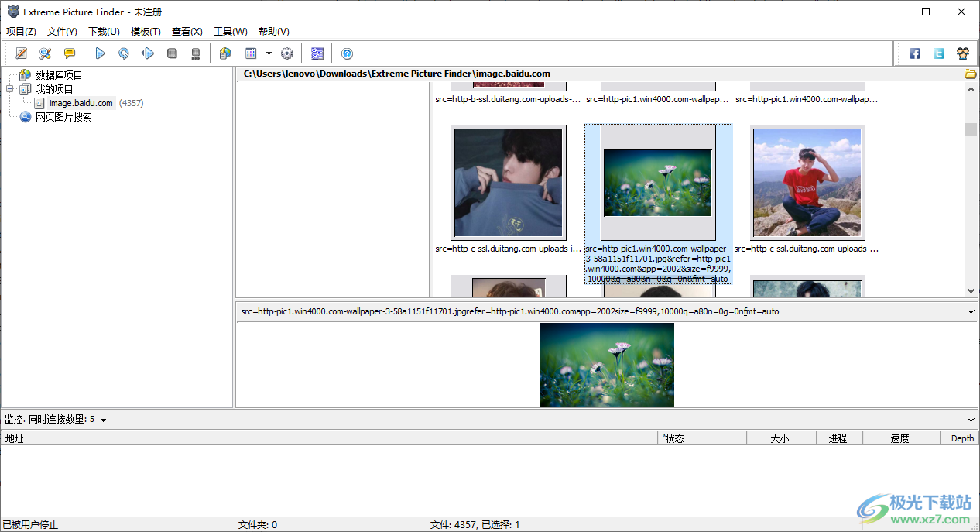Open the 下载(U) menu
980x532 pixels.
tap(104, 32)
